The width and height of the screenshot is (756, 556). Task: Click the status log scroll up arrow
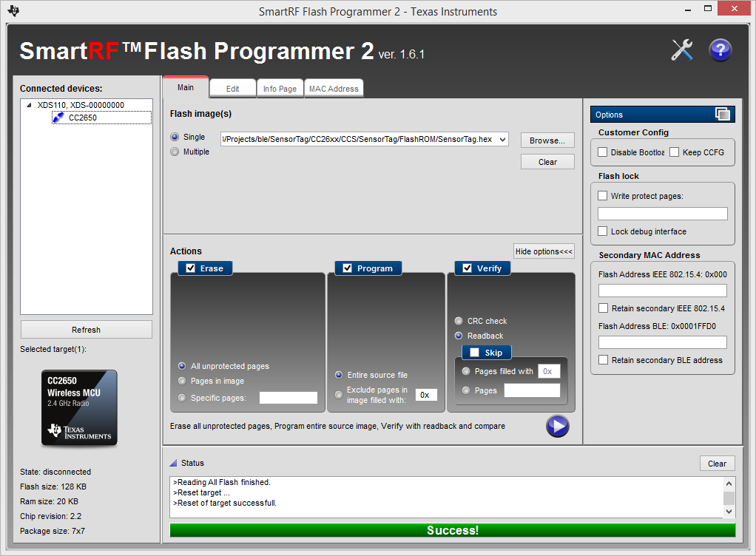(x=729, y=484)
